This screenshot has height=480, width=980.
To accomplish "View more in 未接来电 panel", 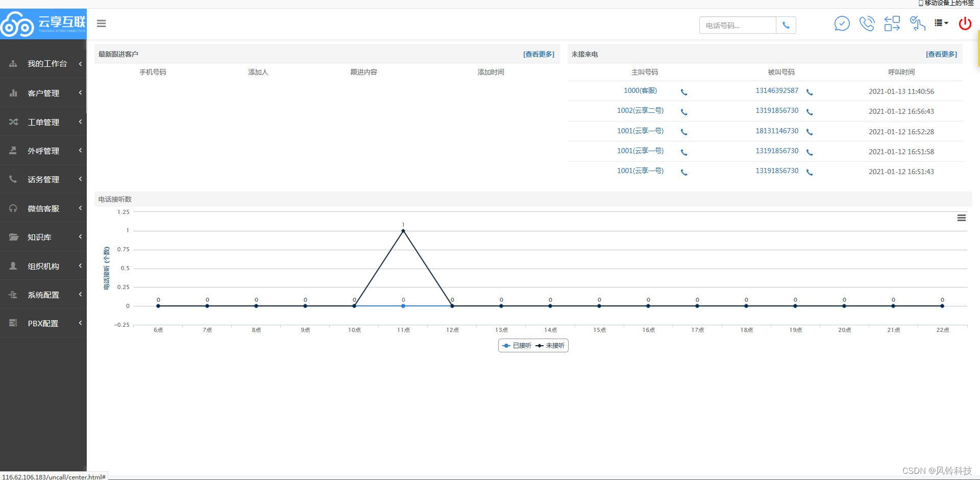I will (x=941, y=54).
